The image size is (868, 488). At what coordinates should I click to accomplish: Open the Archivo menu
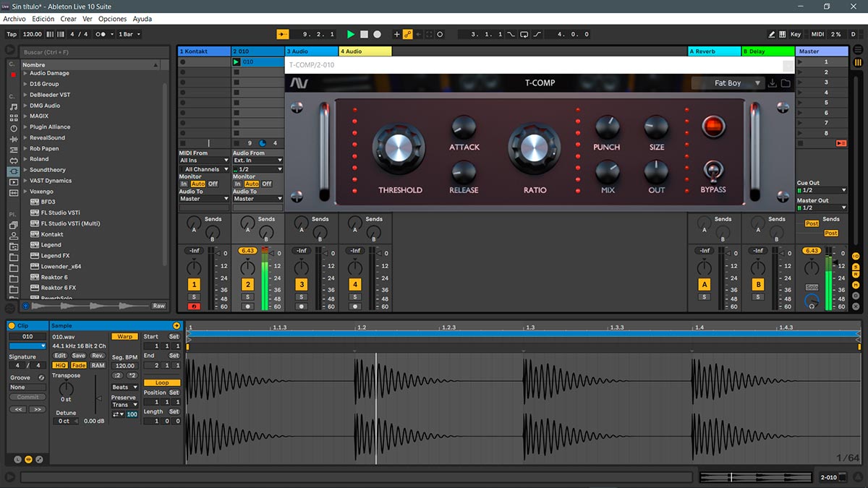pos(14,19)
